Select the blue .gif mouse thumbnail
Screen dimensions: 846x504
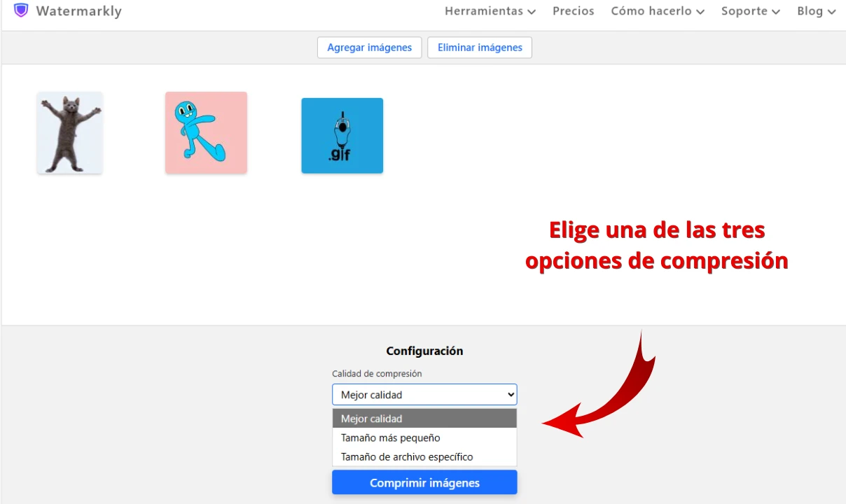click(x=342, y=136)
